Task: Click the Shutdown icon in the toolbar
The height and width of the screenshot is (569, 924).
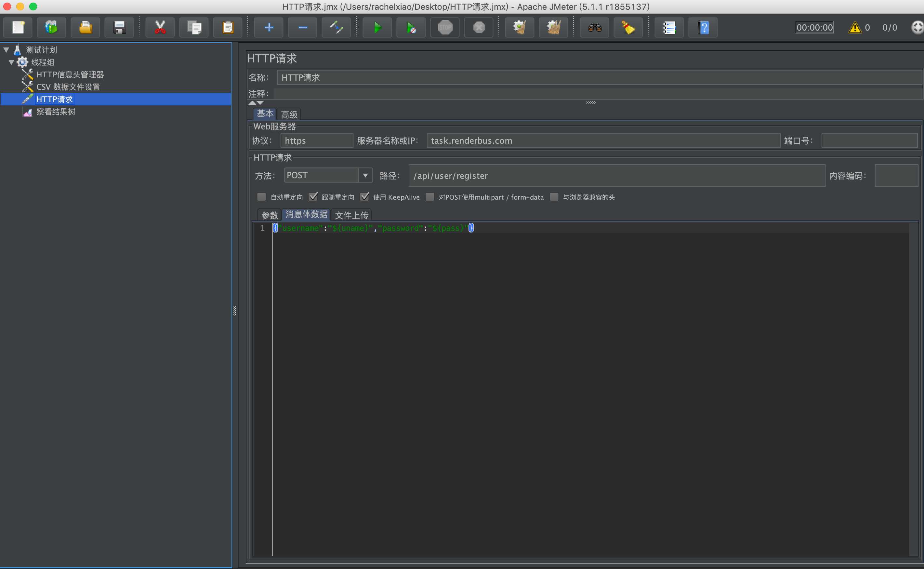Action: pos(479,27)
